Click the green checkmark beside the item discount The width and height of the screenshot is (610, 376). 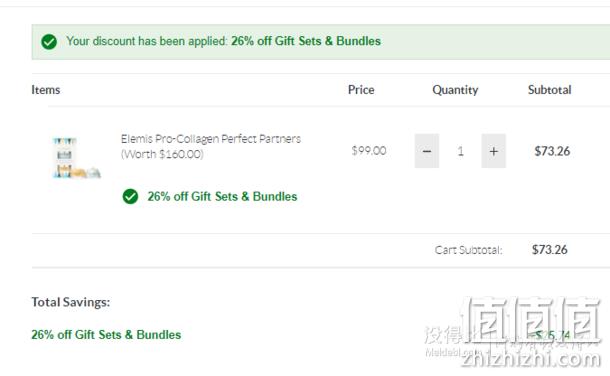click(x=130, y=196)
